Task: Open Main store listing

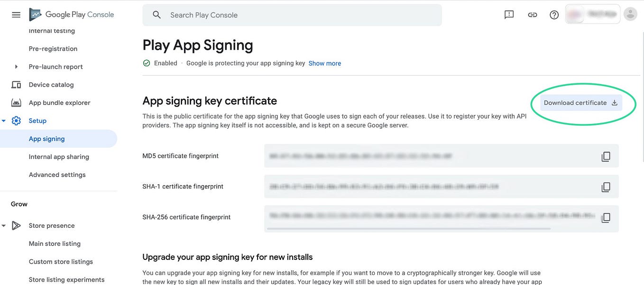Action: (x=54, y=243)
